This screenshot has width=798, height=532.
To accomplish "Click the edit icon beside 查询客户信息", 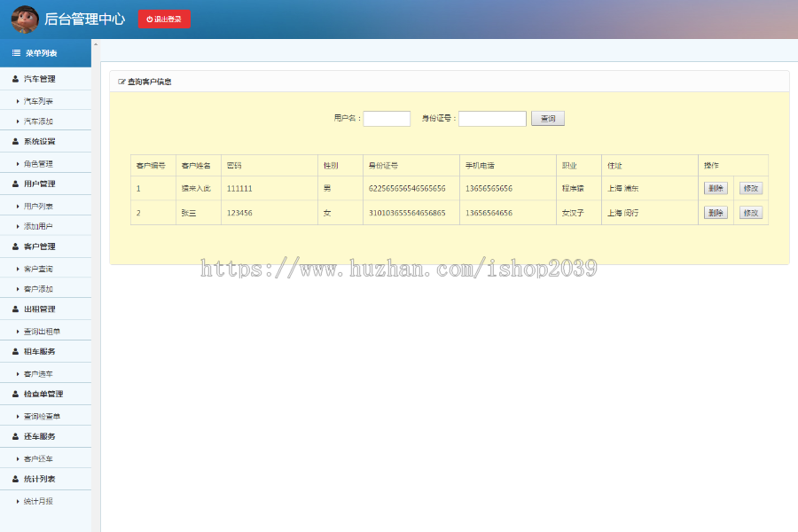I will click(121, 82).
